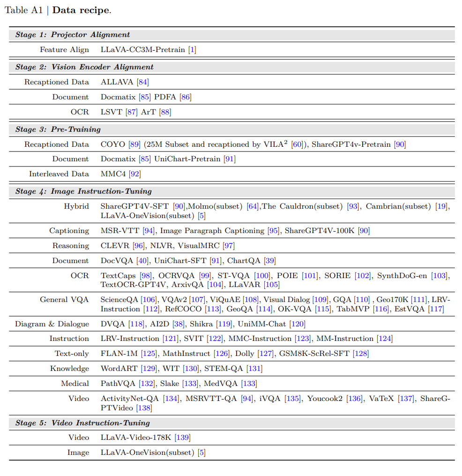Follow citation [86] after PDFA

[x=186, y=97]
